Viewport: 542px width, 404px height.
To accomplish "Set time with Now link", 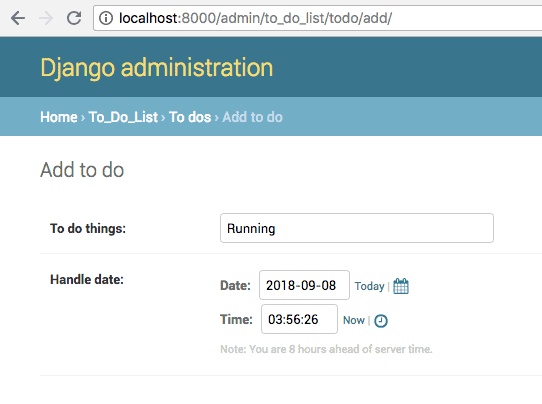I will pos(354,320).
